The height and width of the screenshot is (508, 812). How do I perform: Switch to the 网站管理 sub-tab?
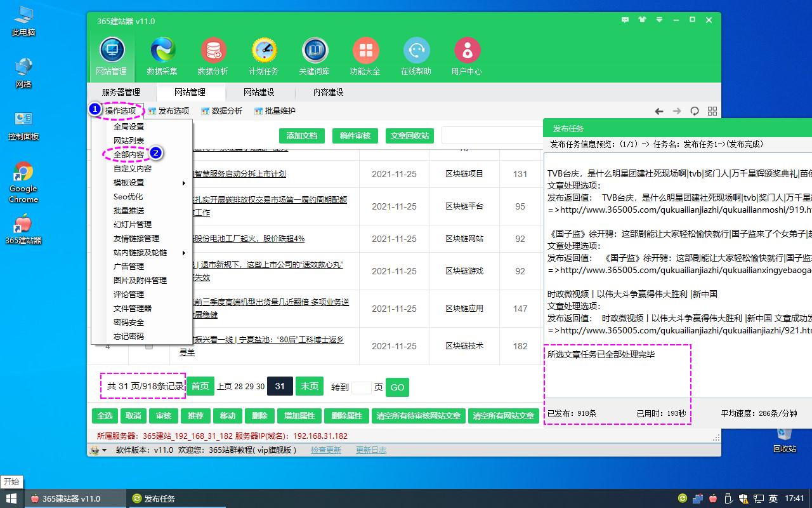[x=190, y=92]
